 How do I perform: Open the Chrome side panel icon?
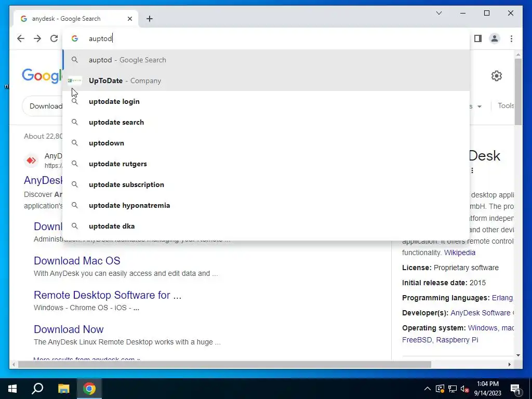478,38
